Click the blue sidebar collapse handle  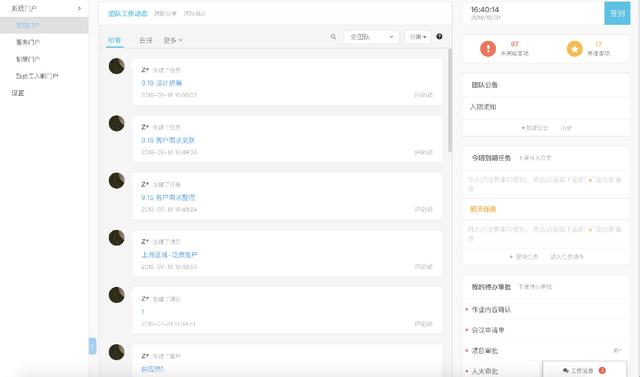point(92,346)
